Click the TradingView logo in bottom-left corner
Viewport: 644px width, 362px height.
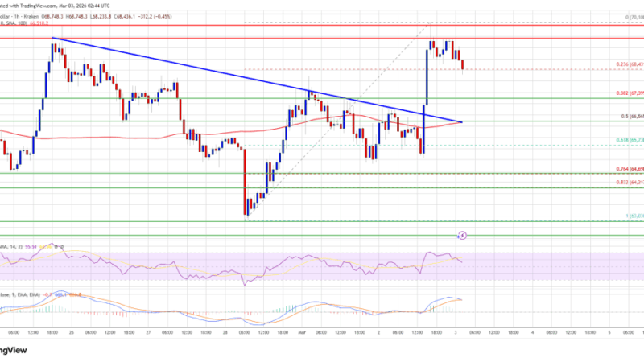coord(18,351)
